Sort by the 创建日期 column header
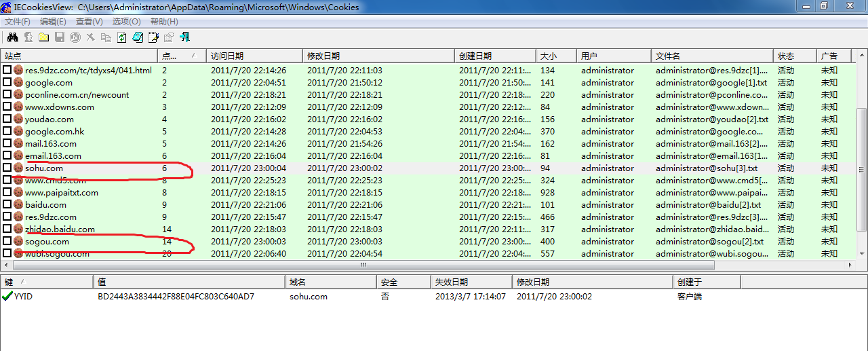868x351 pixels. [x=495, y=56]
